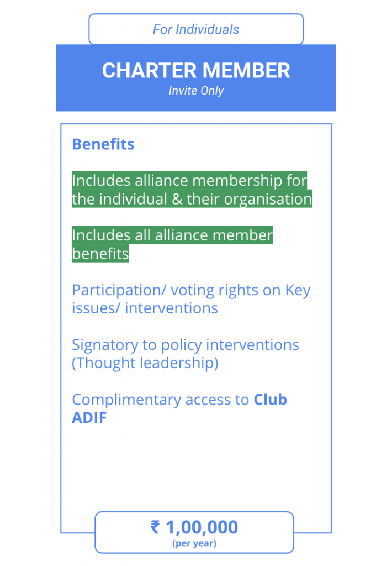Click the Benefits heading
This screenshot has height=566, width=392.
[x=103, y=144]
